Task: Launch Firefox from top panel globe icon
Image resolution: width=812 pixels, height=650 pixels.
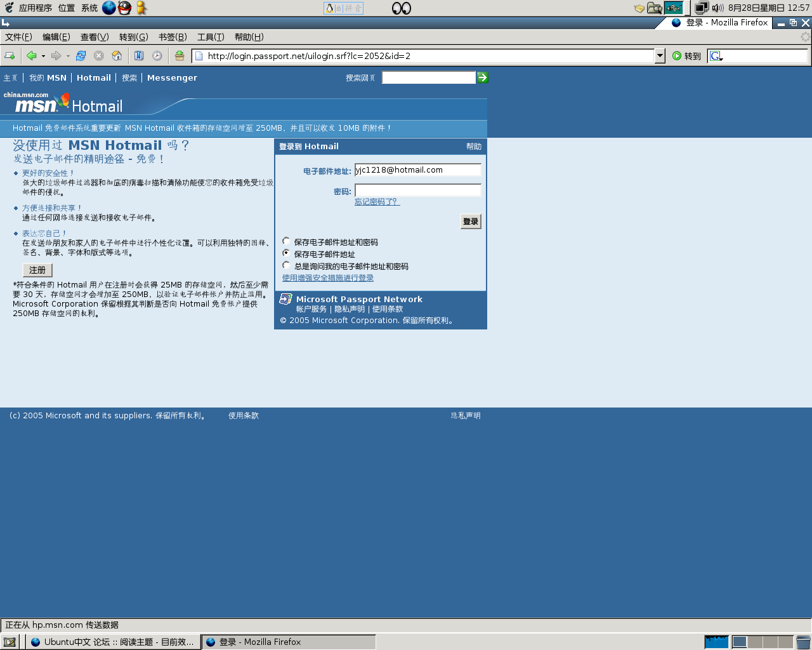Action: tap(109, 8)
